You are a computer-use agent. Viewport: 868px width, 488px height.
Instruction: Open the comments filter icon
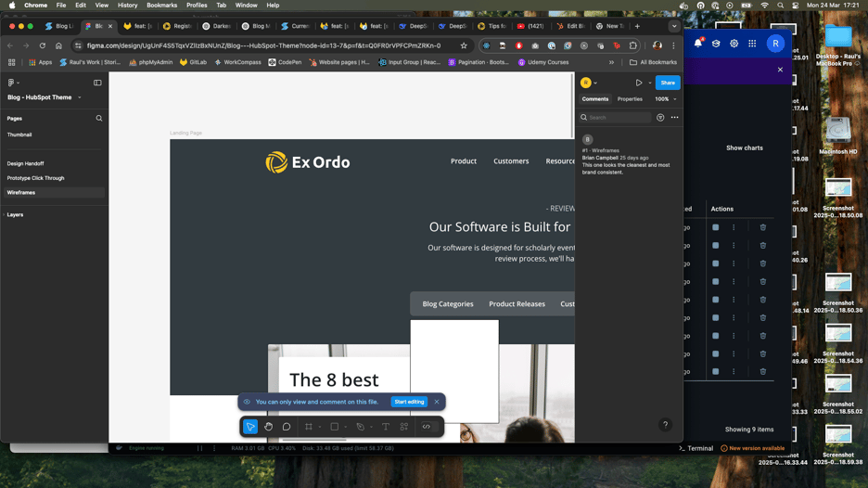click(x=660, y=118)
